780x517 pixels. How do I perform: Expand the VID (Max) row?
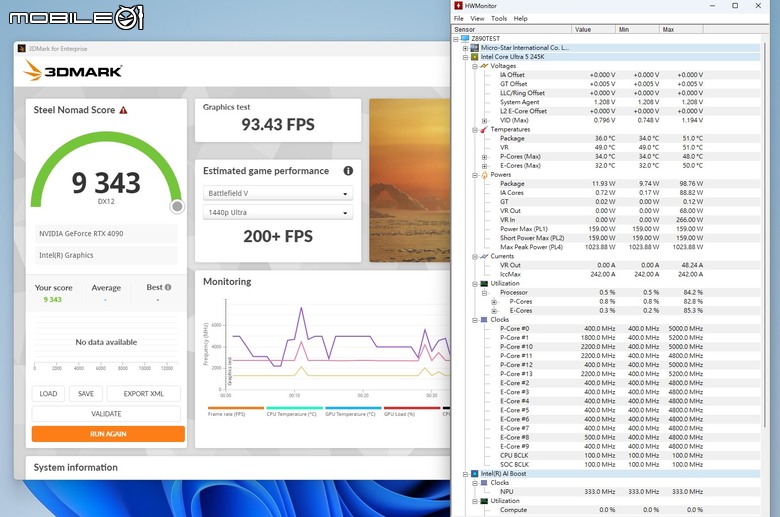tap(484, 121)
